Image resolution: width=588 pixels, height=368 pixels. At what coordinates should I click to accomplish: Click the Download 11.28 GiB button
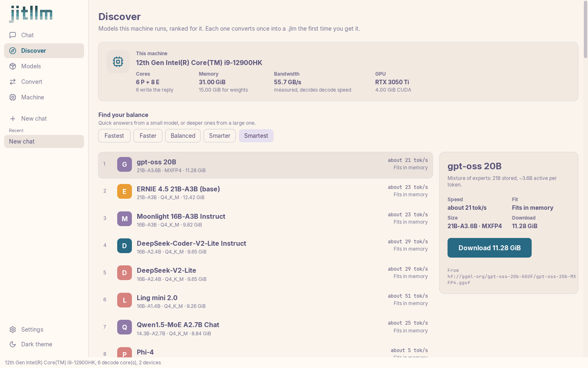(x=490, y=248)
